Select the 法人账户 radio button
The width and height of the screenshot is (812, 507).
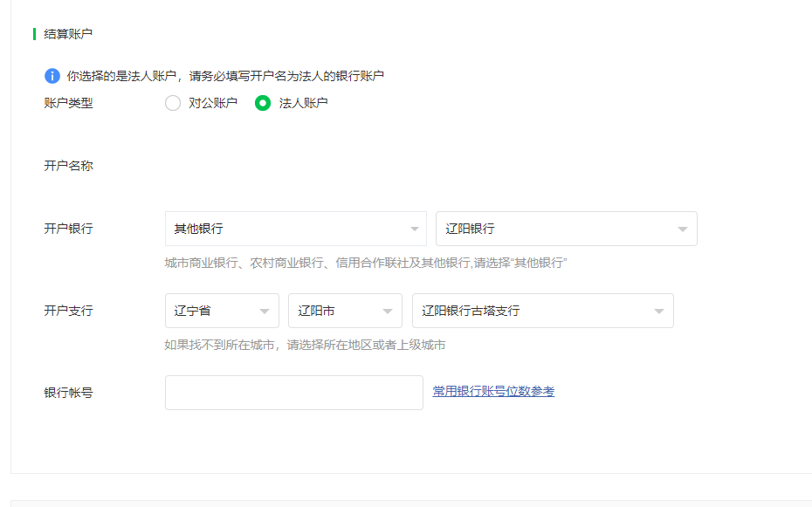pos(263,103)
